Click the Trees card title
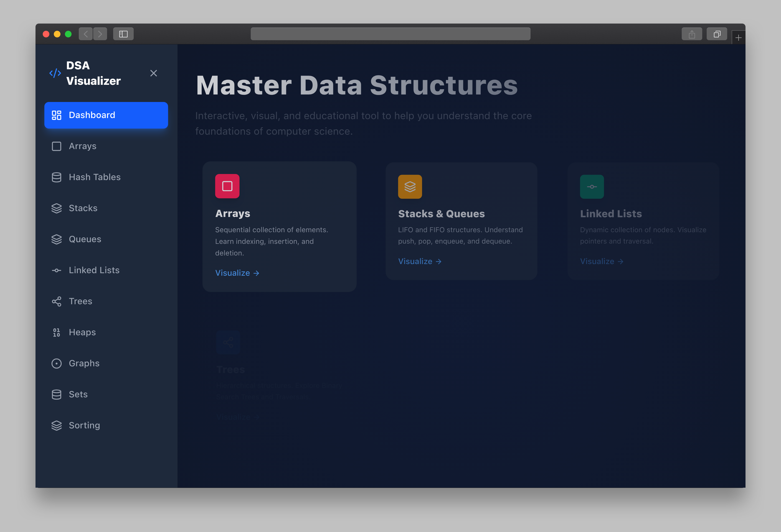 pyautogui.click(x=230, y=370)
